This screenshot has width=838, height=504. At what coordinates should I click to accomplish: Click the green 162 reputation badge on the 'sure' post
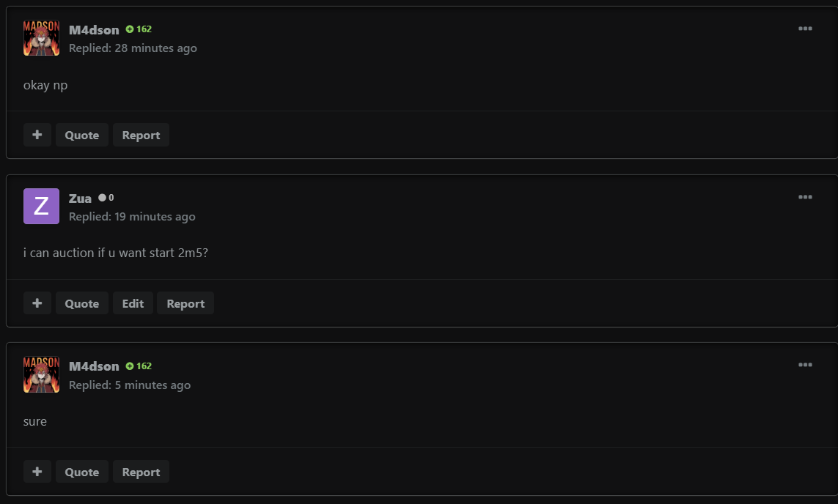139,366
